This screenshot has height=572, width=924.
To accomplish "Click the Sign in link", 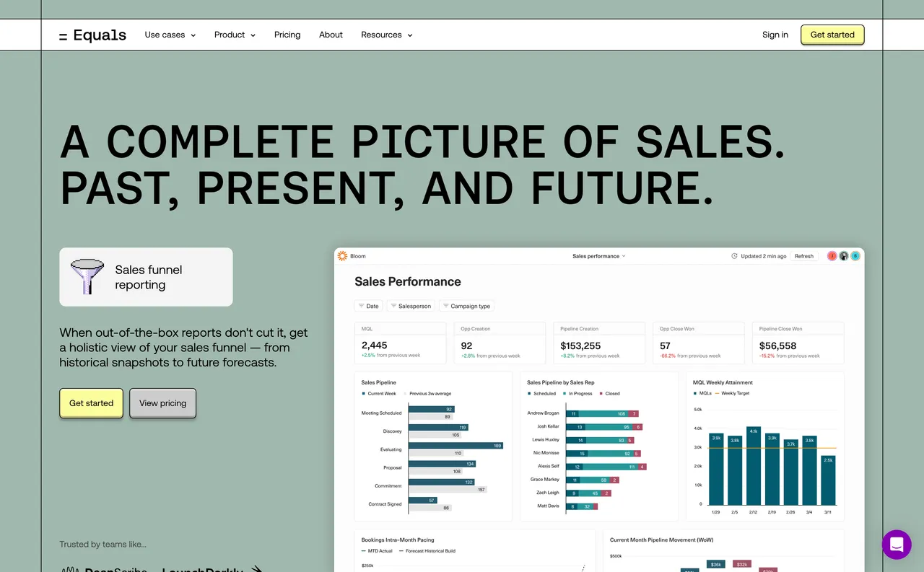I will [x=775, y=35].
